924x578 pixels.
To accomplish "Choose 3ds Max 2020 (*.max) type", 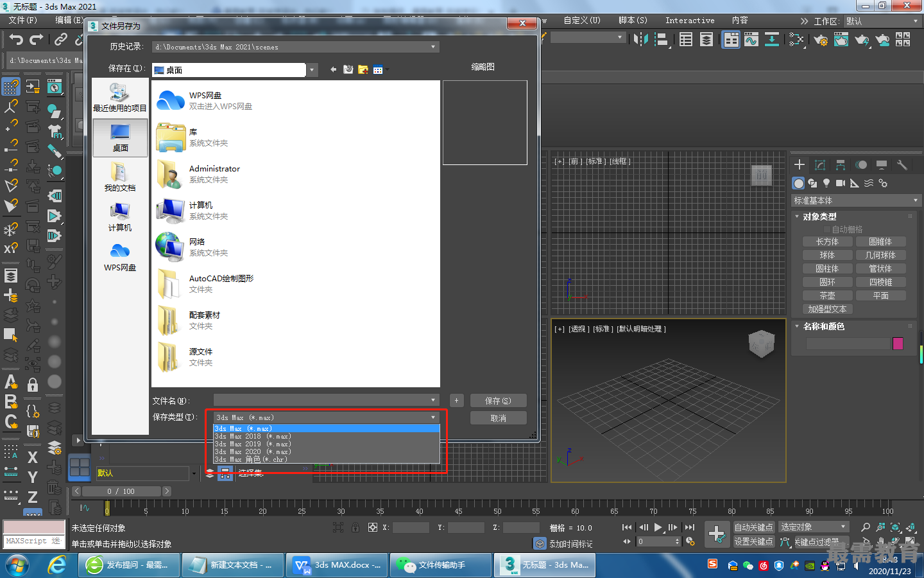I will (x=327, y=451).
